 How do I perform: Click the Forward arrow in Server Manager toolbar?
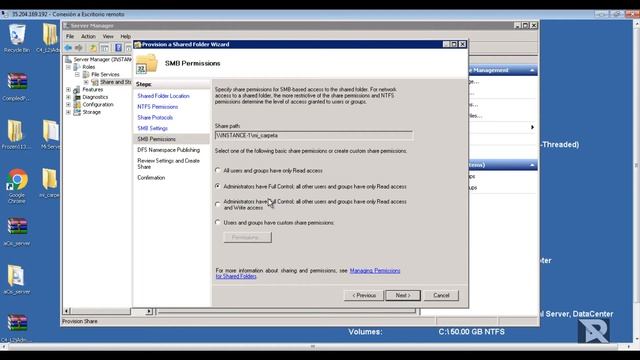tap(78, 48)
